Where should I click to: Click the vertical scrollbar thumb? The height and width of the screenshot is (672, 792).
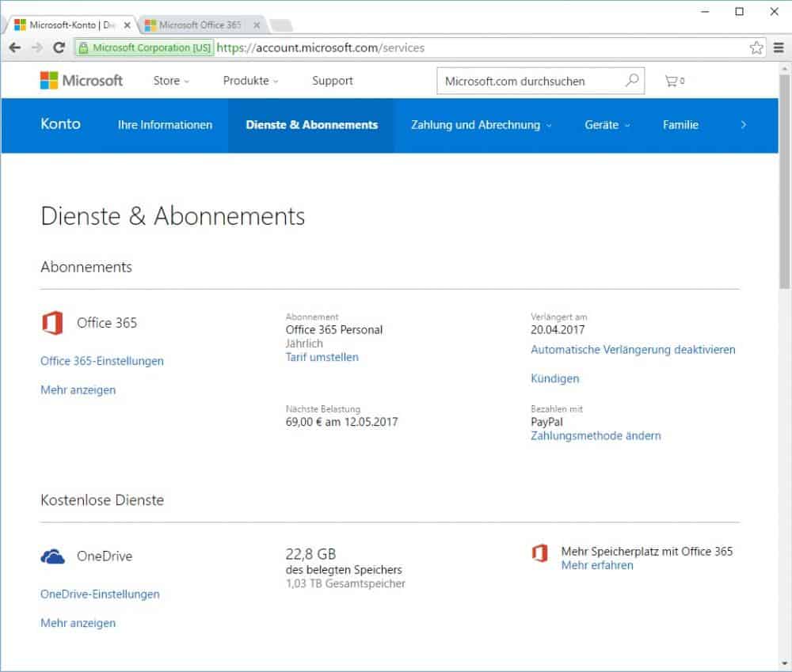[784, 182]
